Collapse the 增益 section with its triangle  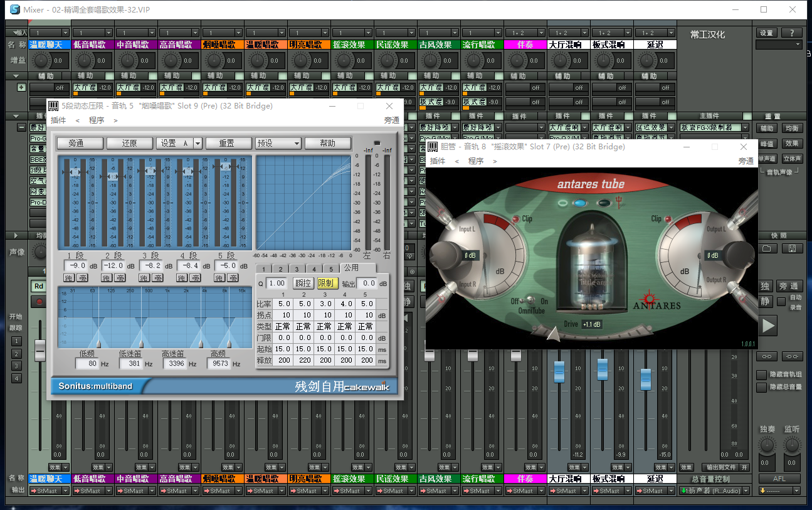click(x=17, y=75)
